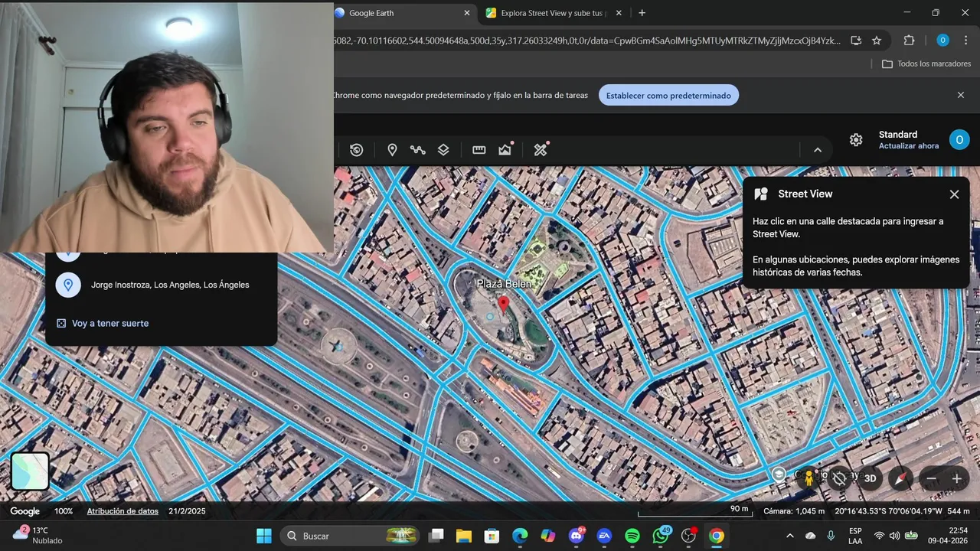Open Task View on the taskbar

pos(436,536)
